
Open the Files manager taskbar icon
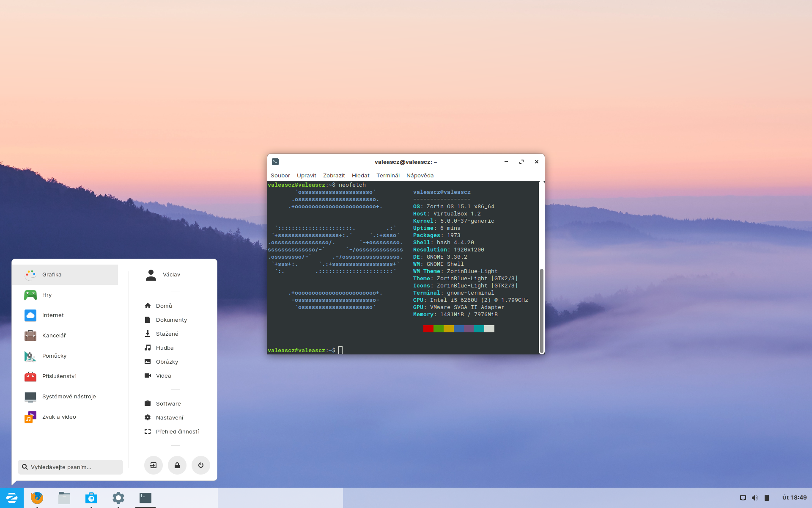coord(64,498)
